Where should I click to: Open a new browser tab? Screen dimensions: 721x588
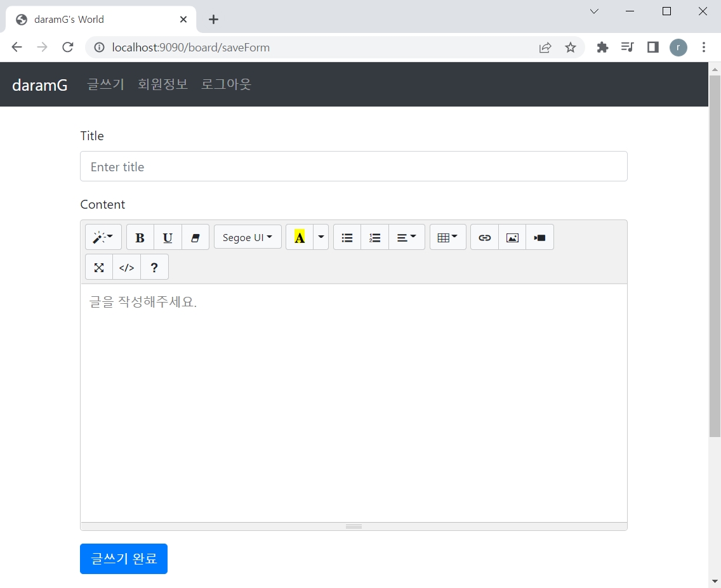pyautogui.click(x=213, y=19)
